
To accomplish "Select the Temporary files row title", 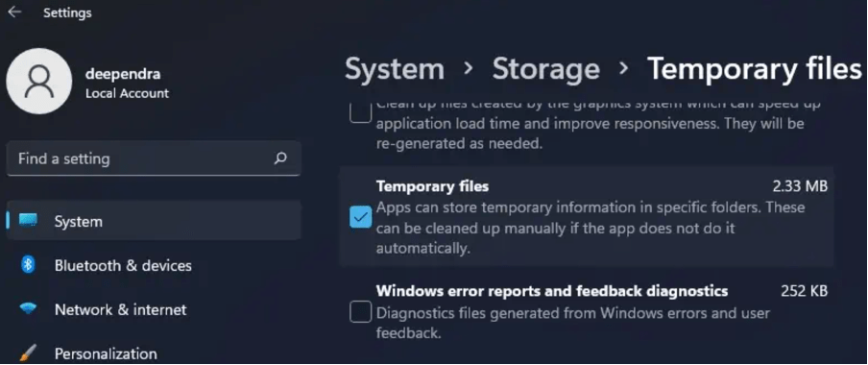I will coord(432,186).
